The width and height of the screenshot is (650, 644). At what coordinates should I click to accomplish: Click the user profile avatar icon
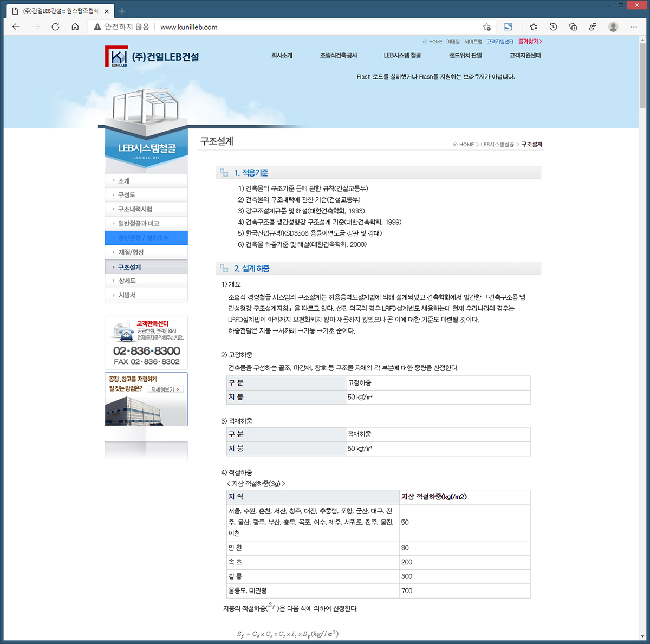(613, 27)
